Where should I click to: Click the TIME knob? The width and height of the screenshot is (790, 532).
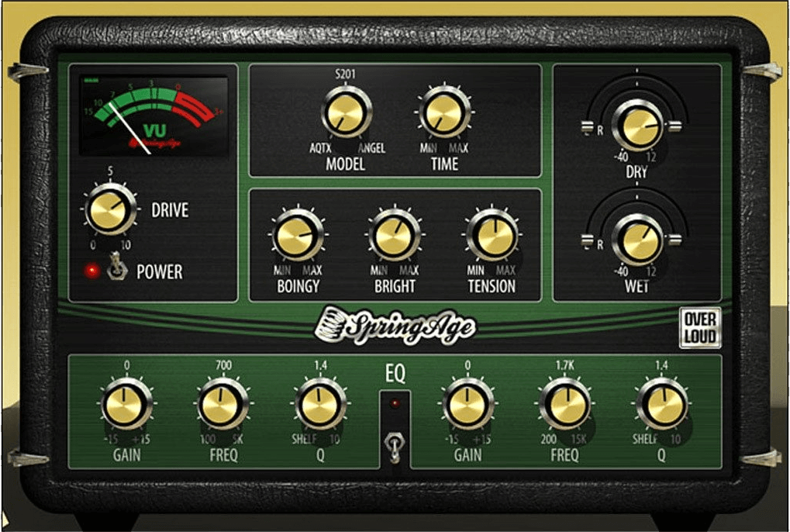(x=444, y=112)
